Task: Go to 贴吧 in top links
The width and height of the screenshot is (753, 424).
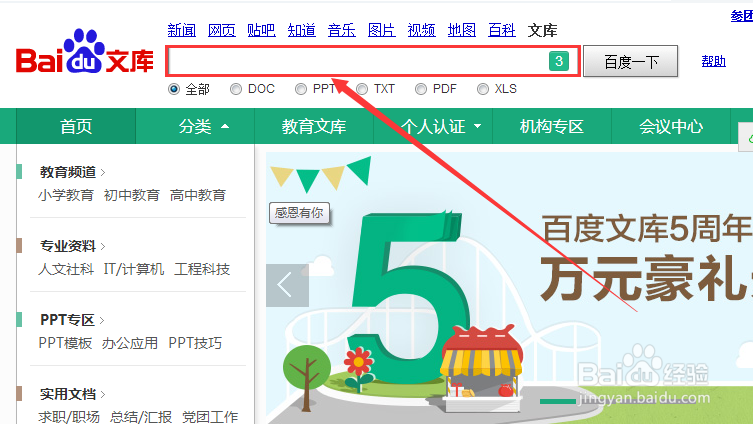Action: coord(261,30)
